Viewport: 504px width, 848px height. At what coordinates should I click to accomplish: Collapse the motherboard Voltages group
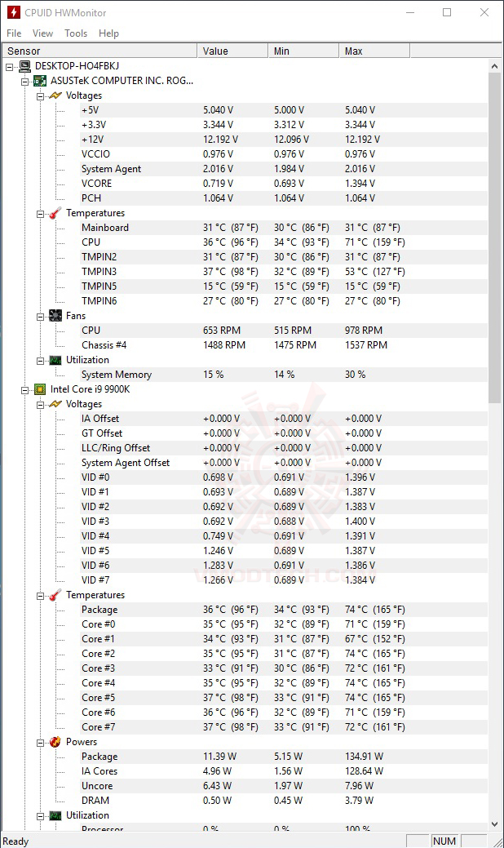tap(40, 96)
